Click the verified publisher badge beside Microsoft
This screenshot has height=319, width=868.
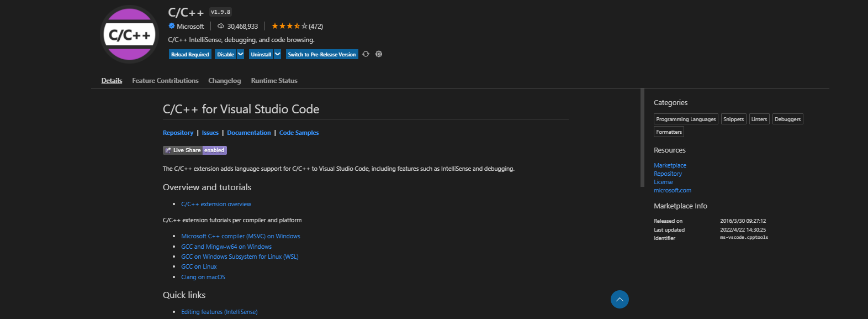coord(172,26)
